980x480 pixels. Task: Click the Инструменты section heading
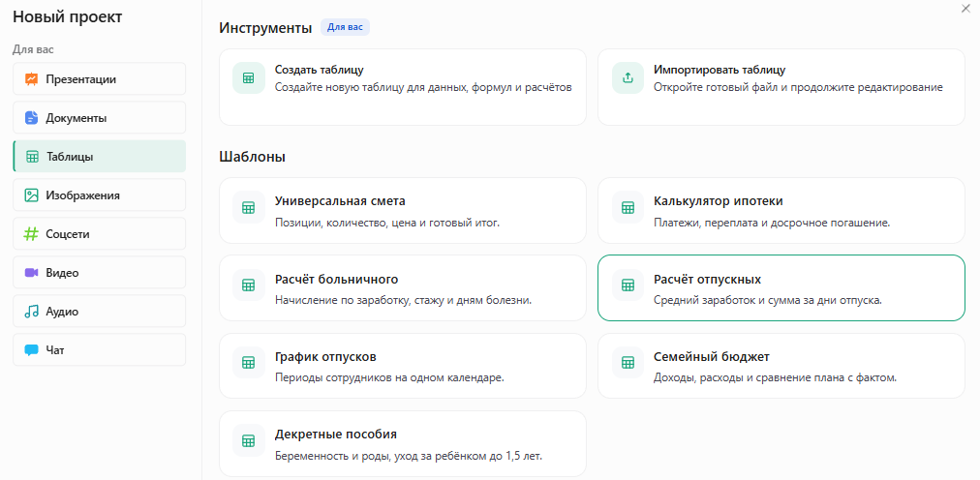[265, 28]
